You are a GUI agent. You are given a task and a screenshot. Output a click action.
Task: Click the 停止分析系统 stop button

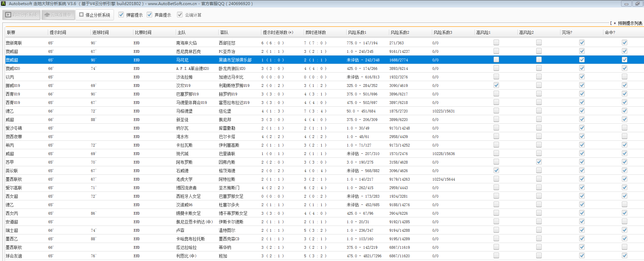94,15
